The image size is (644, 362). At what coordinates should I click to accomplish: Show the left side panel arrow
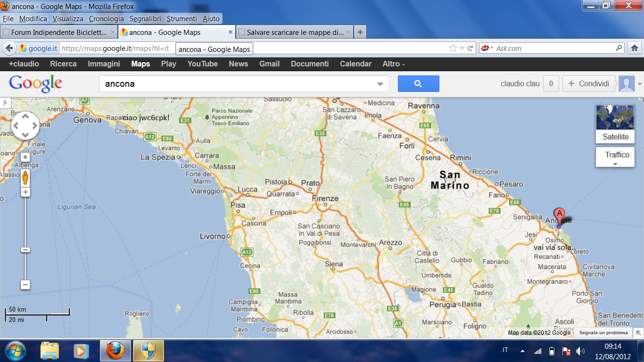tap(5, 102)
